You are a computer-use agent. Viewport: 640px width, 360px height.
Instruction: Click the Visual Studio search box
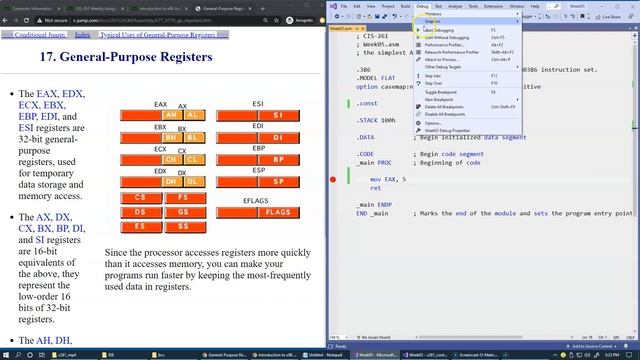pos(553,6)
